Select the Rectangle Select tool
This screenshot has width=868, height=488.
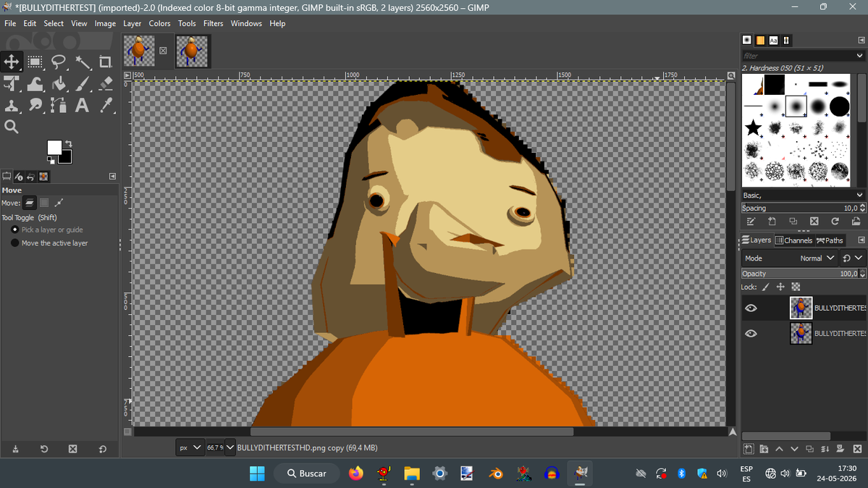pos(35,62)
